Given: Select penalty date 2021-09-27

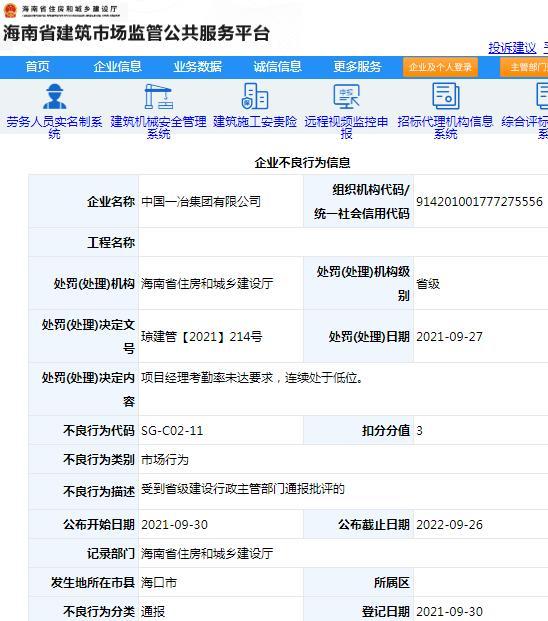Looking at the screenshot, I should (x=449, y=337).
